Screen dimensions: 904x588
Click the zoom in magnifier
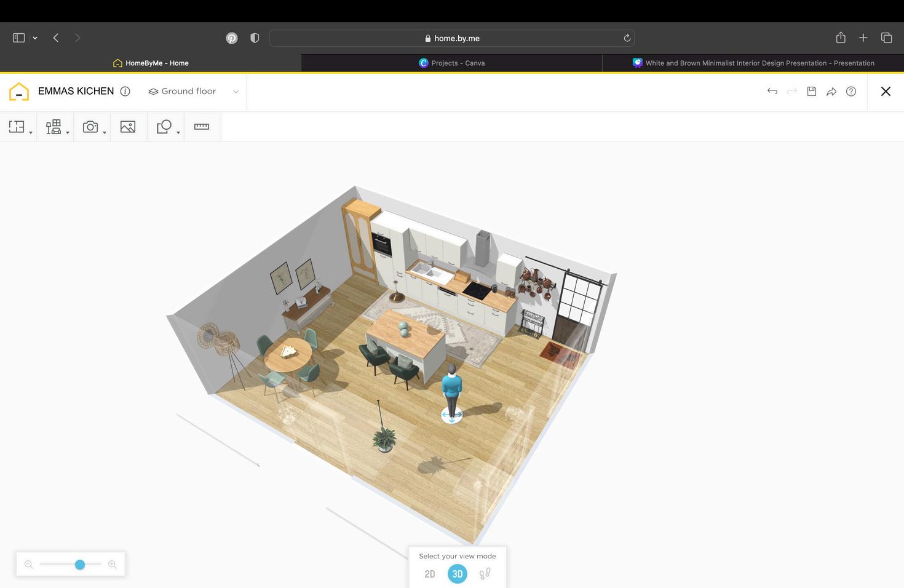[x=113, y=565]
